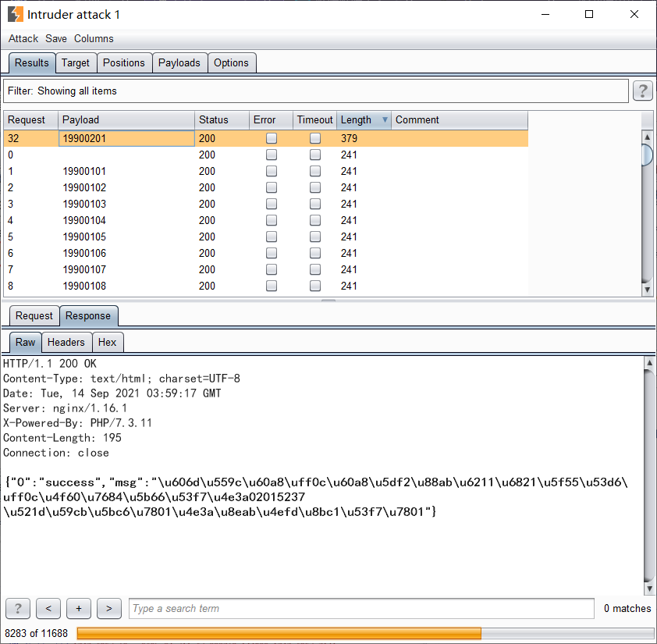Sort by Status column header
This screenshot has height=644, width=657.
pos(222,120)
